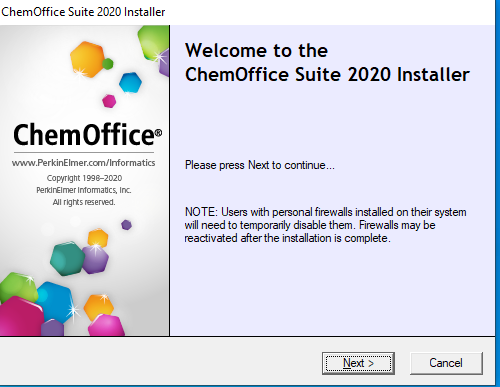The height and width of the screenshot is (387, 500).
Task: Click the 'Welcome to the' heading
Action: [256, 50]
